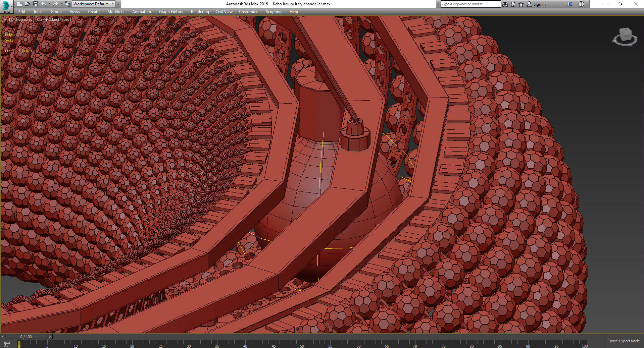This screenshot has height=348, width=644.
Task: Open the Tools menu
Action: point(38,12)
